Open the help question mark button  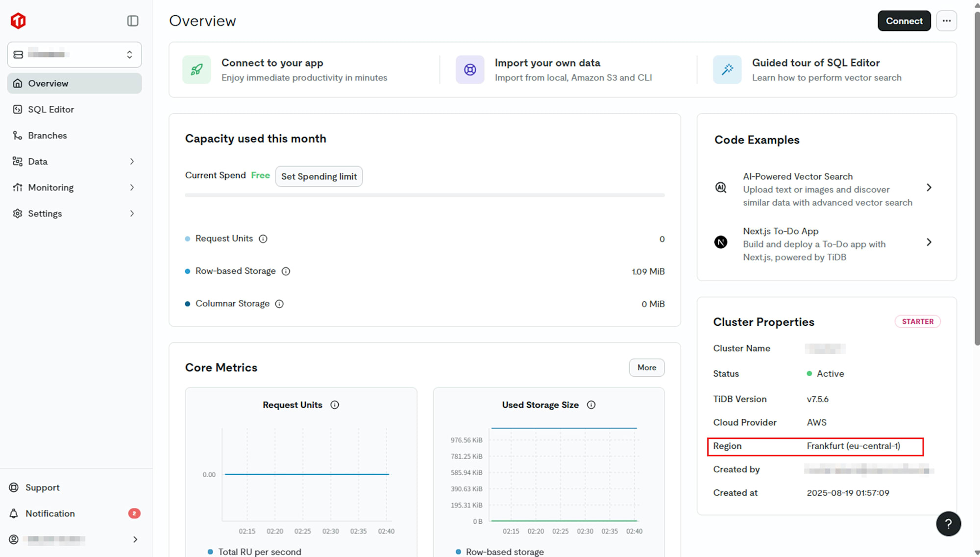pyautogui.click(x=948, y=524)
